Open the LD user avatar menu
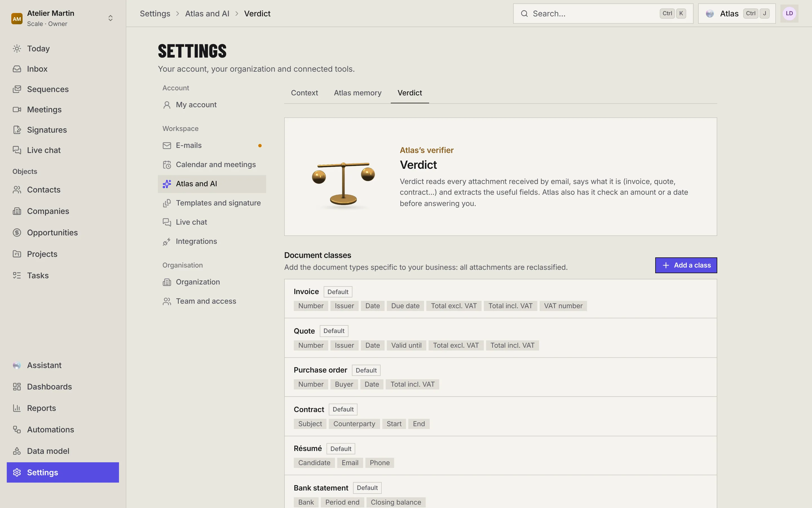Image resolution: width=812 pixels, height=508 pixels. (789, 14)
